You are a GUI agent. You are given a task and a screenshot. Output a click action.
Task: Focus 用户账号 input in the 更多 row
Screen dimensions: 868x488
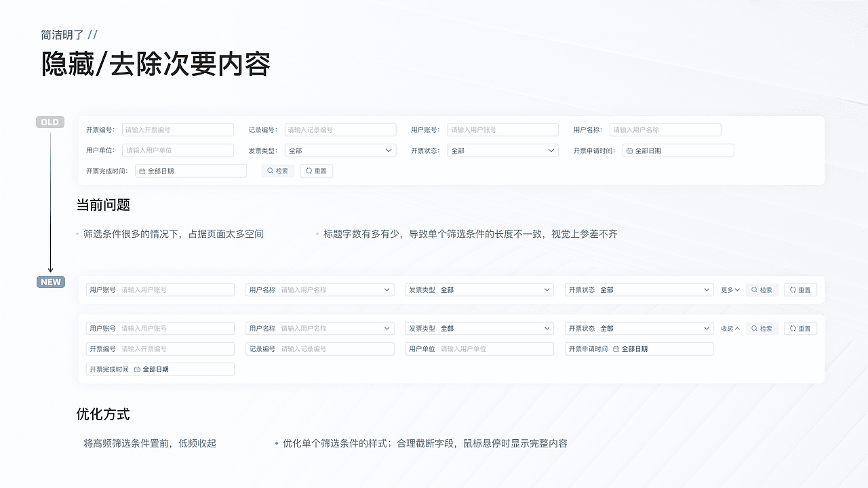pyautogui.click(x=160, y=289)
